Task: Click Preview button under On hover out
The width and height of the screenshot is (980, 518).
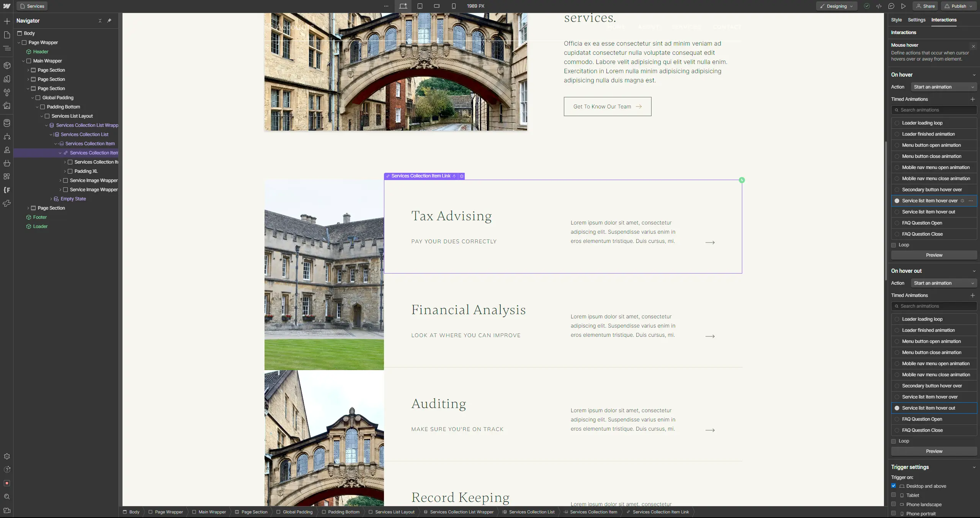Action: point(934,451)
